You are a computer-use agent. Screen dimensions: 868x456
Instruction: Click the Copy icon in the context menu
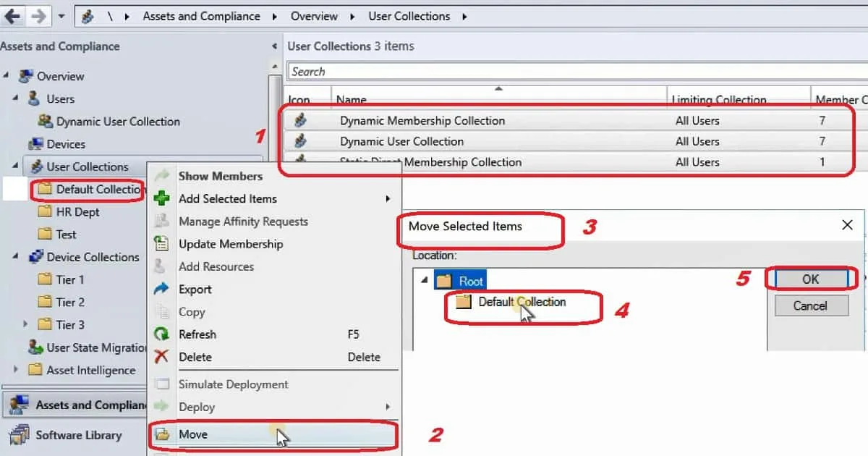(163, 312)
